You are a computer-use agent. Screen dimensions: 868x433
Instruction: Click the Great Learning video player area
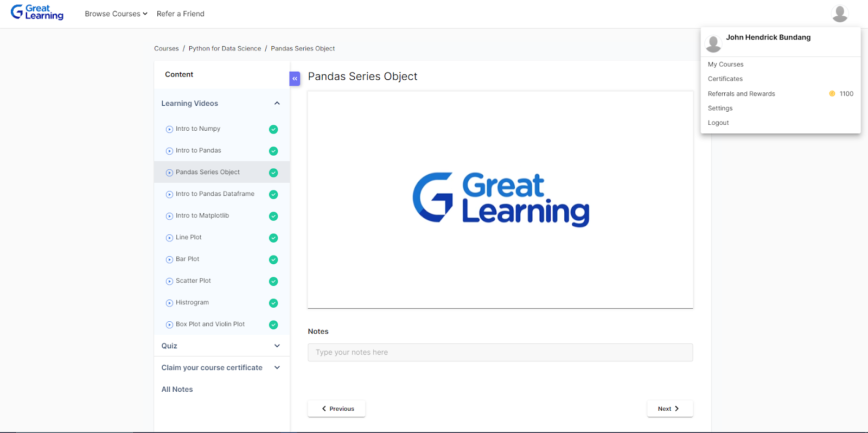(x=500, y=200)
